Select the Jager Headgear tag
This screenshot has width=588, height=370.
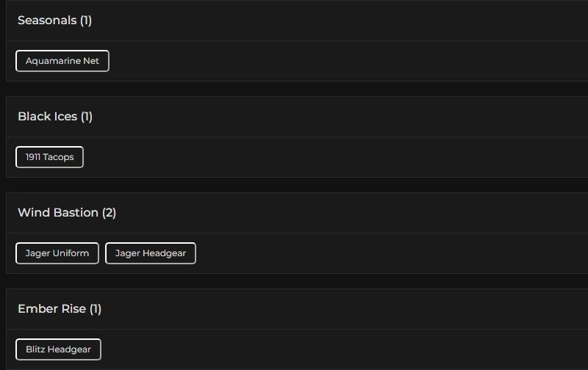(151, 253)
